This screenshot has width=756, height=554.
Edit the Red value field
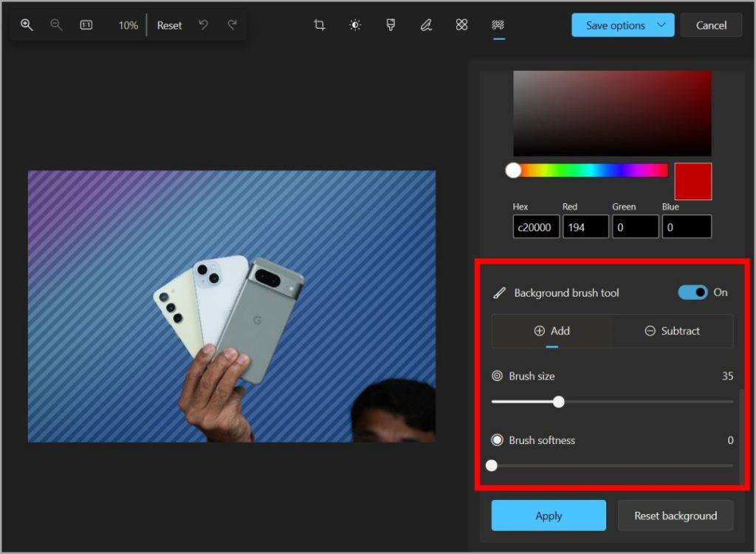click(x=585, y=227)
